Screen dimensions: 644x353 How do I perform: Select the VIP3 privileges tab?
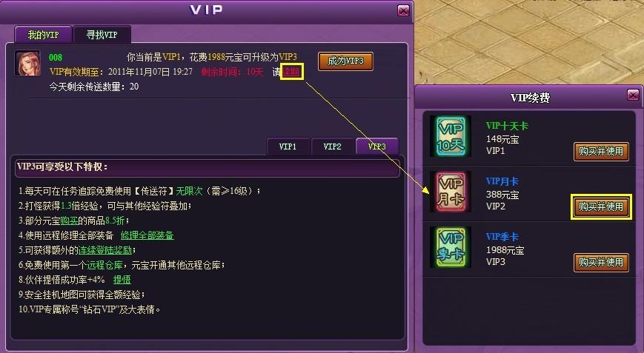[376, 147]
